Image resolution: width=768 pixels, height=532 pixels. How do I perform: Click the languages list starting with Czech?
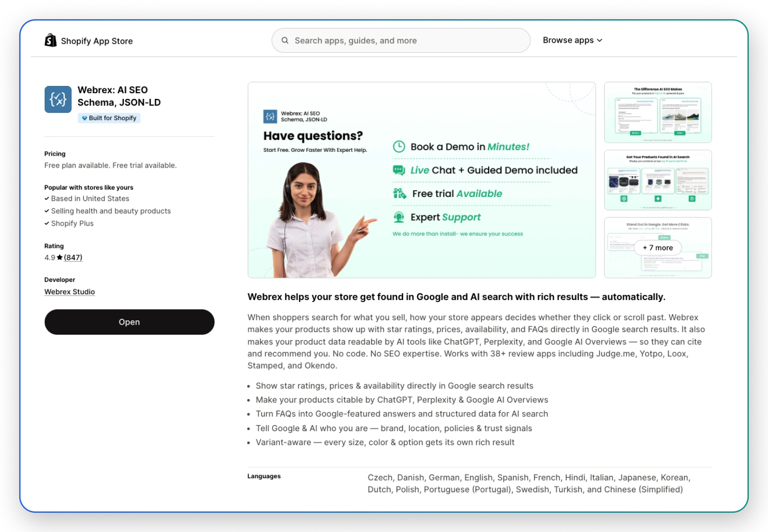[x=529, y=484]
